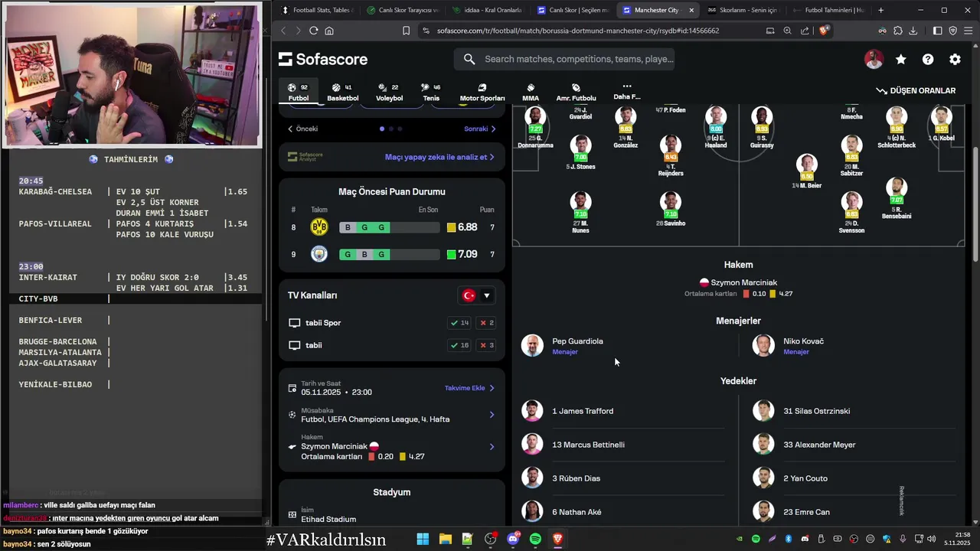Expand the Daha F... more sports menu
The height and width of the screenshot is (551, 980).
pyautogui.click(x=627, y=91)
